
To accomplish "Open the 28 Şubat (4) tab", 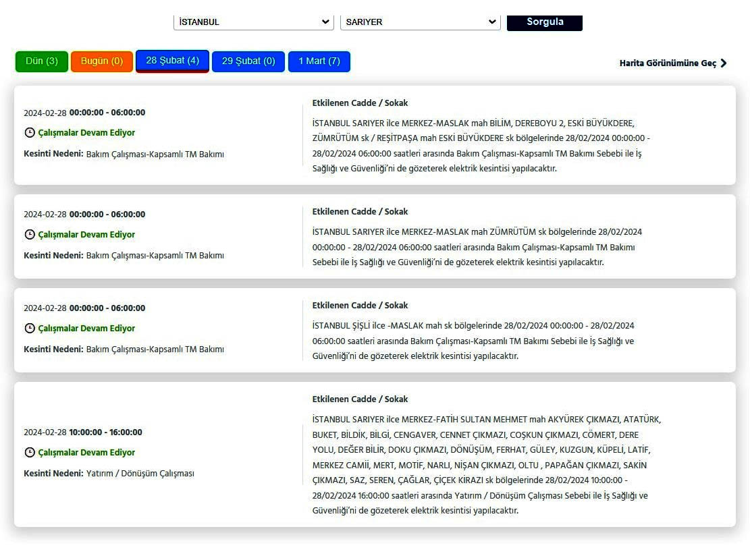I will pyautogui.click(x=172, y=61).
